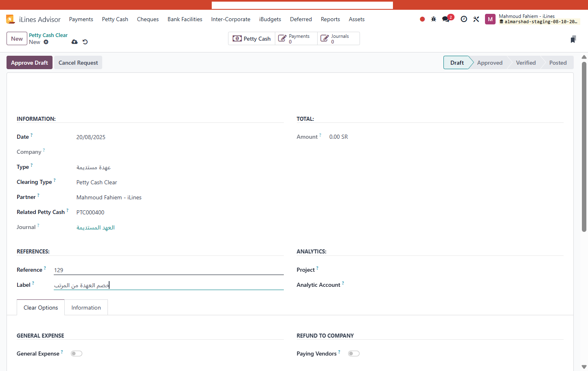Image resolution: width=588 pixels, height=371 pixels.
Task: Enable the General Expense toggle
Action: [77, 354]
